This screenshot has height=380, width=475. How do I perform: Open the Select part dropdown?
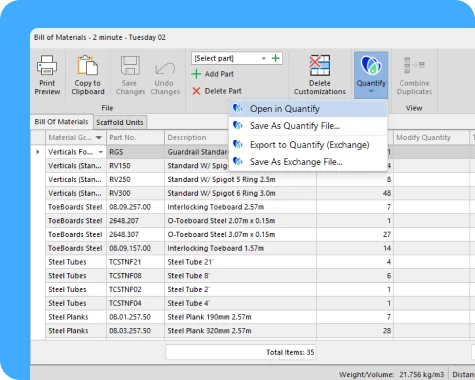264,58
